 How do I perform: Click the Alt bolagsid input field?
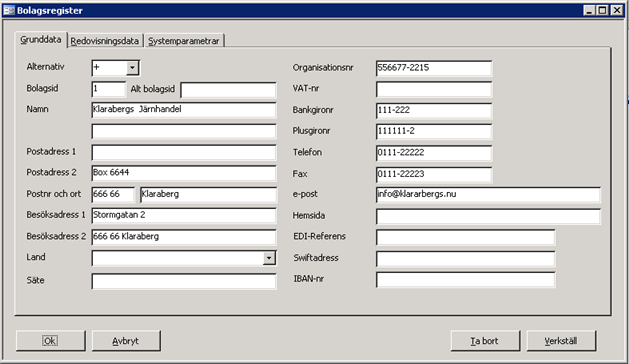228,90
